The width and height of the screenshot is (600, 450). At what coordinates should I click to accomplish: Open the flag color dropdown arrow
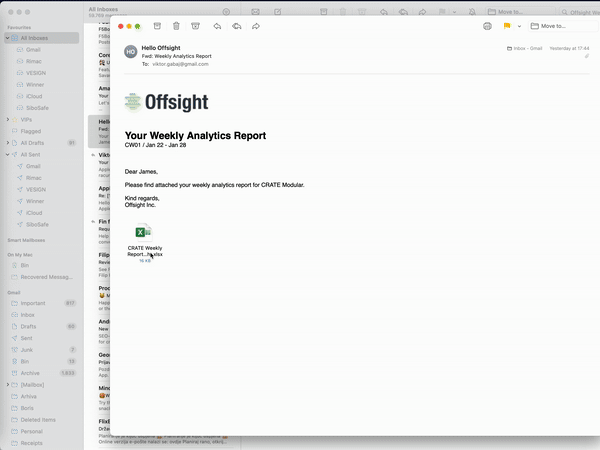pos(519,26)
